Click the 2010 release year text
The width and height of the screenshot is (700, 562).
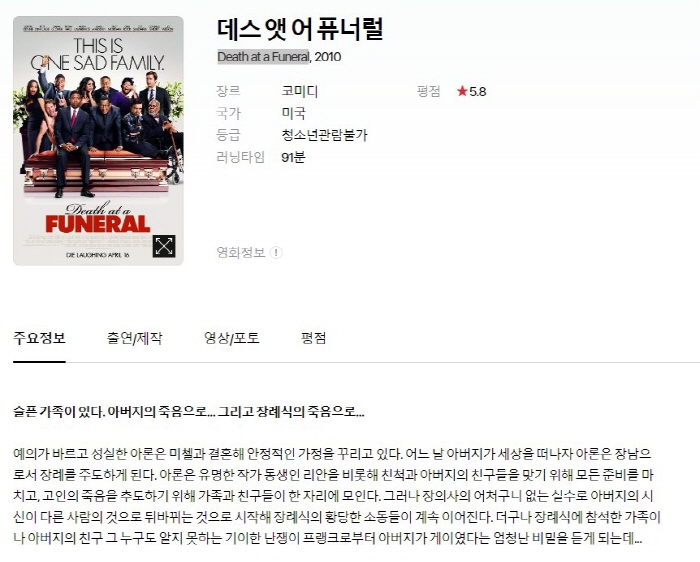tap(328, 57)
